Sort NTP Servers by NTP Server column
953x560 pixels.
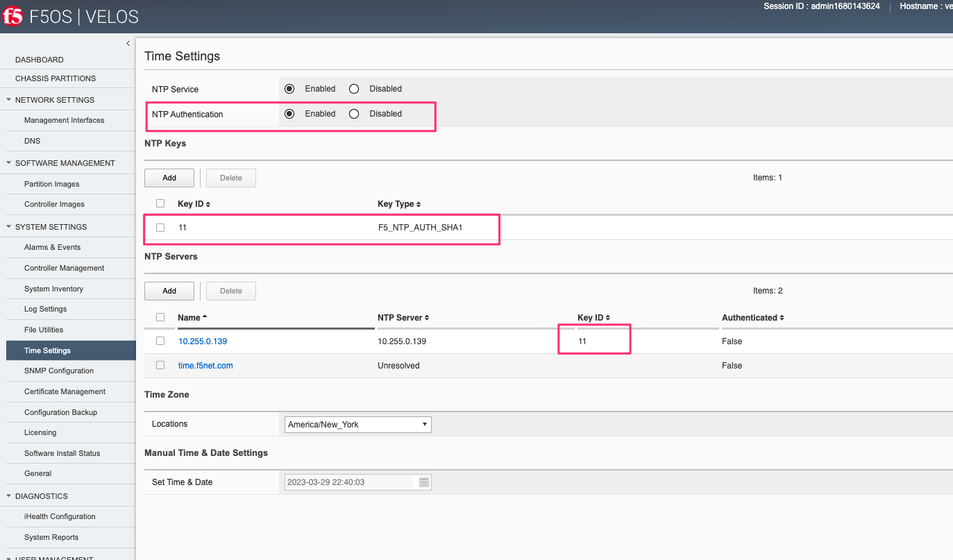coord(403,318)
